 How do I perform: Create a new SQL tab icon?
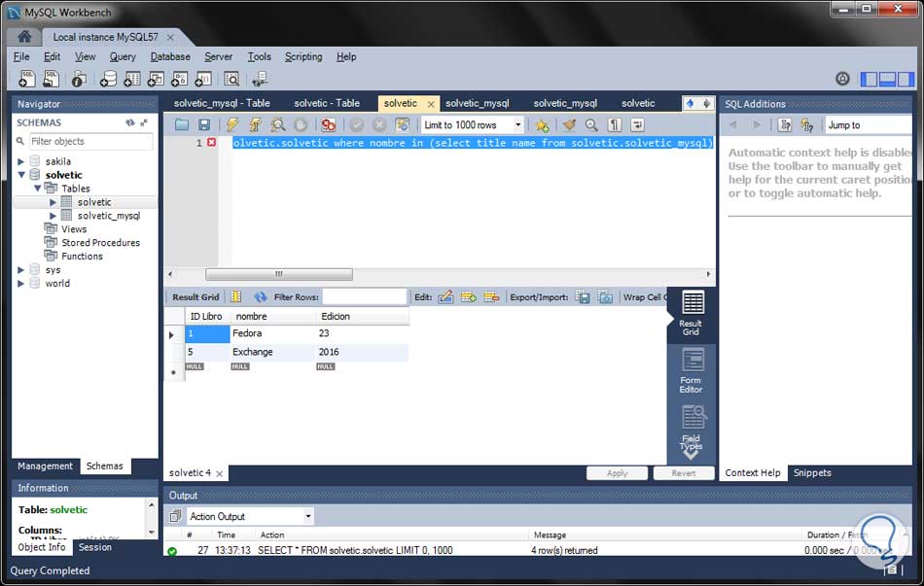click(27, 79)
